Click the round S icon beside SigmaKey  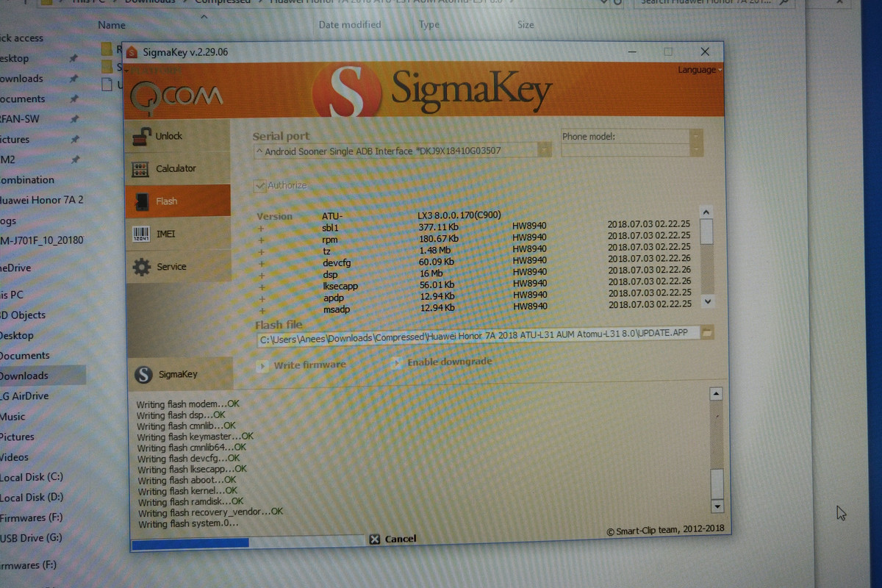144,375
